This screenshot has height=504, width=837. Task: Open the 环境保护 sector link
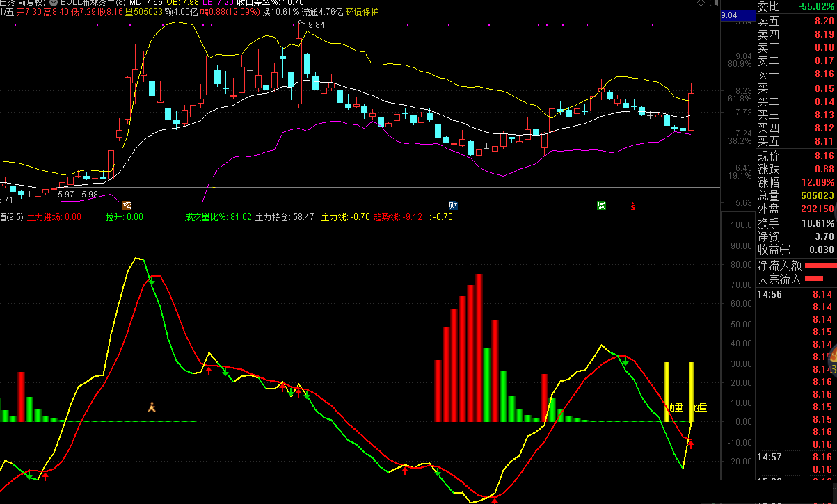click(362, 12)
